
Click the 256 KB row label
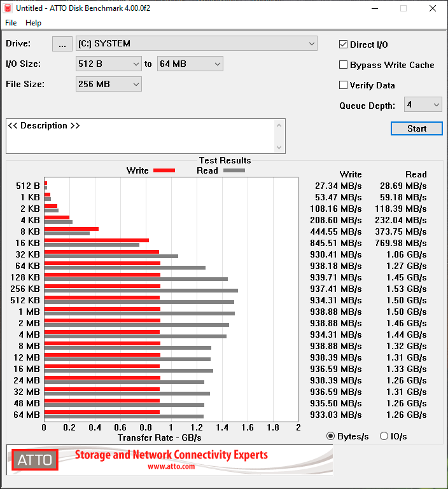click(25, 289)
